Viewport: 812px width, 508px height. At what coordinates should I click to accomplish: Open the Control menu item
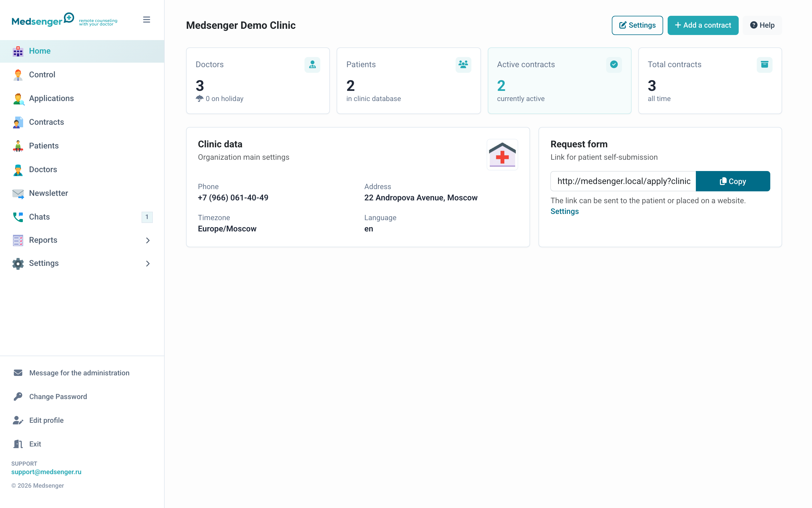tap(82, 75)
